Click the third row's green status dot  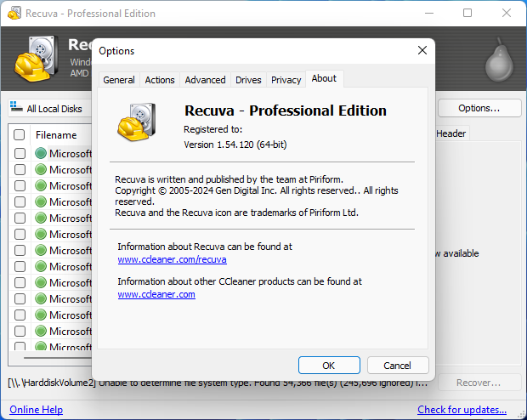click(41, 185)
